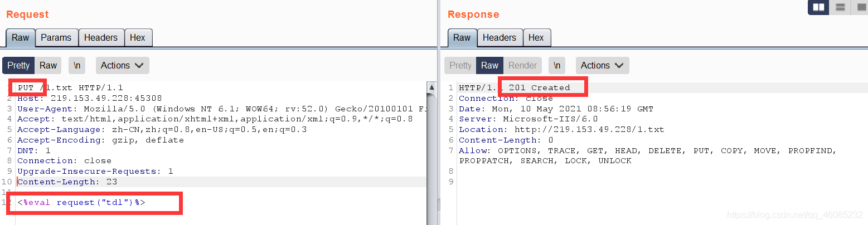Open the Request Raw tab
The height and width of the screenshot is (225, 868).
(x=21, y=38)
